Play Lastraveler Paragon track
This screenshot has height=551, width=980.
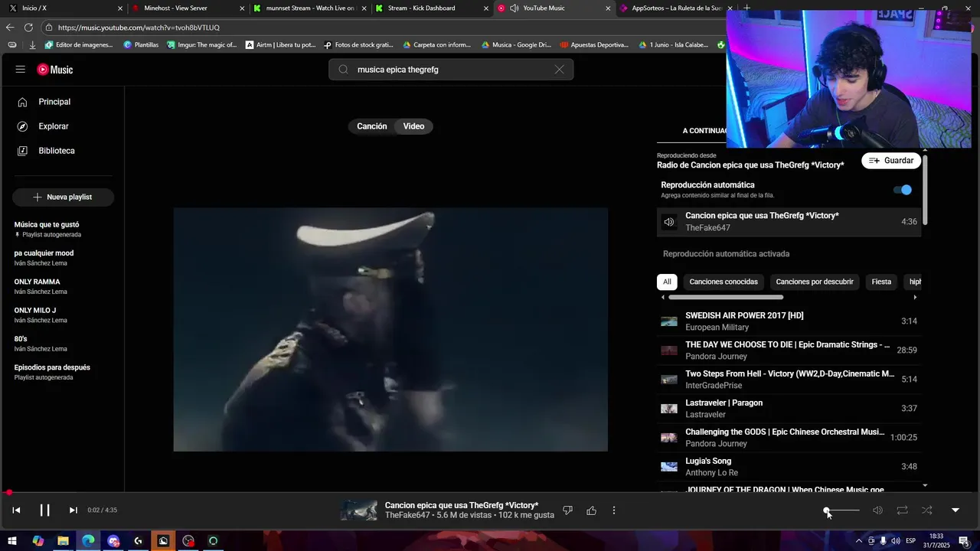pyautogui.click(x=789, y=409)
